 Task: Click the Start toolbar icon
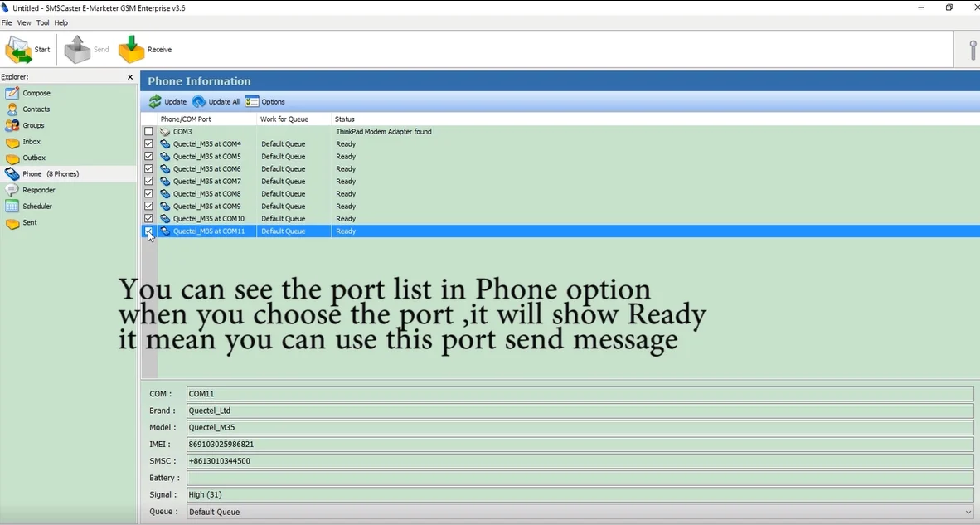18,50
